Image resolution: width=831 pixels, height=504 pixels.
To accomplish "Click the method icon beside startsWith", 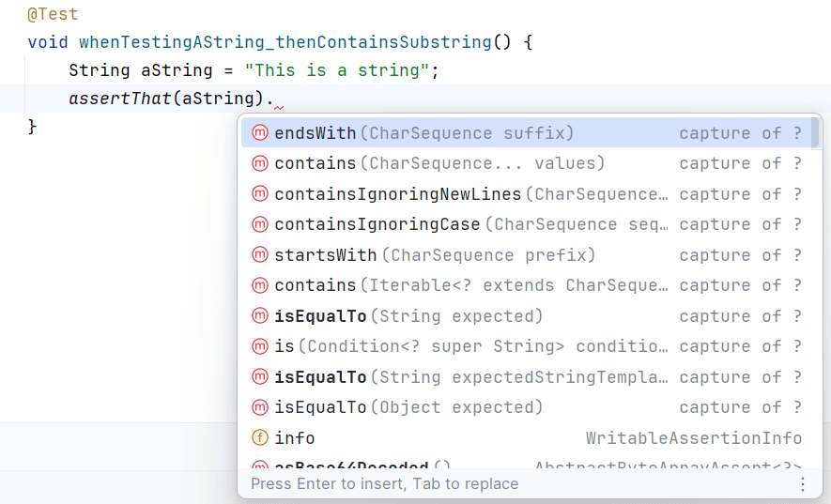I will click(260, 255).
